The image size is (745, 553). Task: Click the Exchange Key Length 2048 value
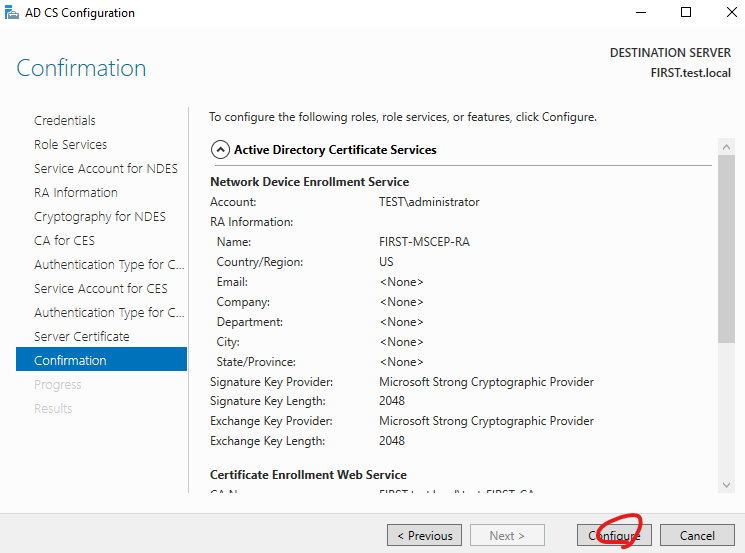(x=392, y=441)
